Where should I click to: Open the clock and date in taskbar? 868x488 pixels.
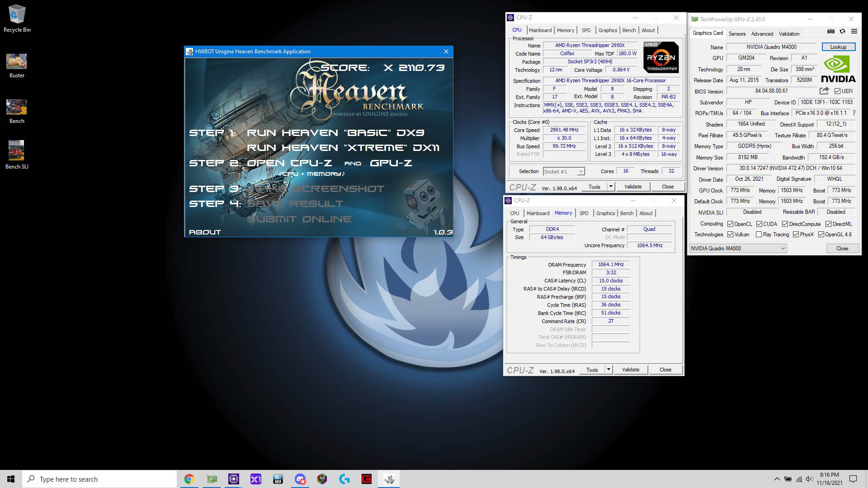tap(829, 479)
